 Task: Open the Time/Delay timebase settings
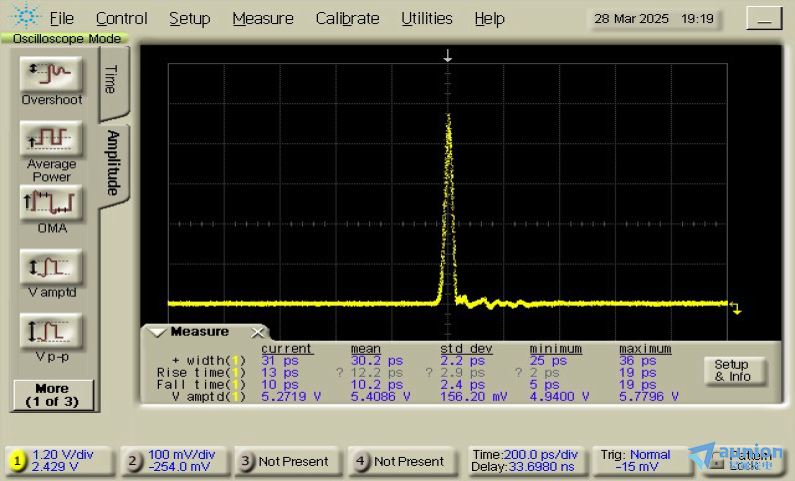[x=526, y=460]
